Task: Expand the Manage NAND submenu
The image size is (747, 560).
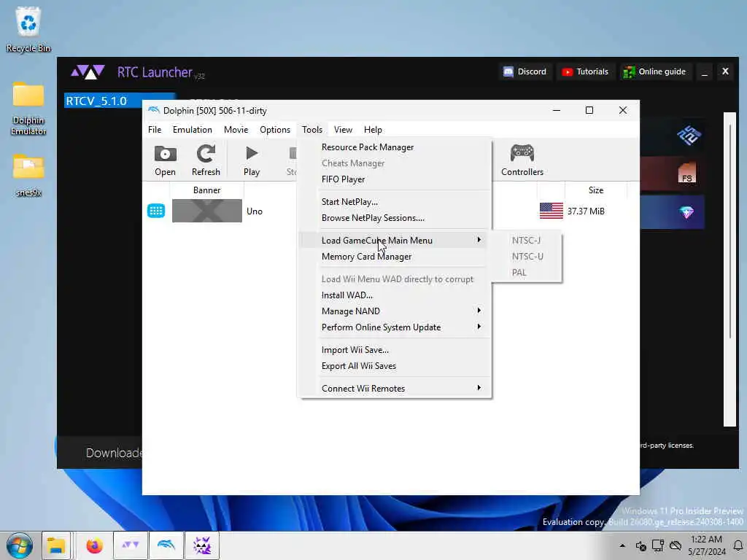Action: pos(394,311)
